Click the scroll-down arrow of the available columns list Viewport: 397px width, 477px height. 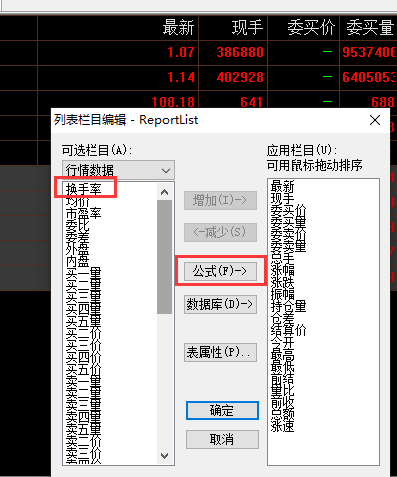click(x=164, y=455)
